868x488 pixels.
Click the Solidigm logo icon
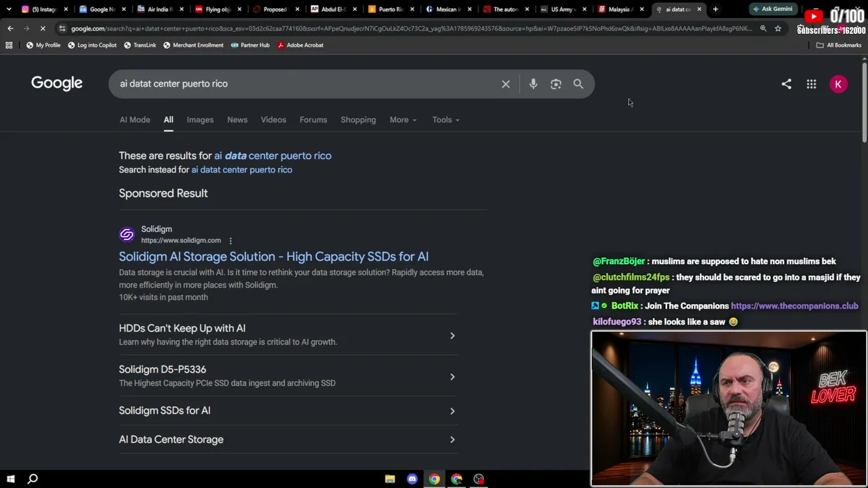[127, 235]
